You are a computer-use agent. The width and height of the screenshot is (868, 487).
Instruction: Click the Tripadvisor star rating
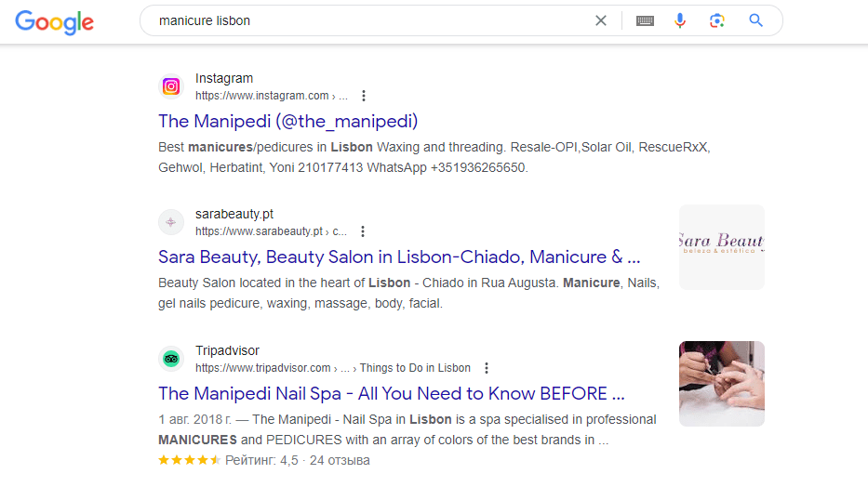point(189,460)
